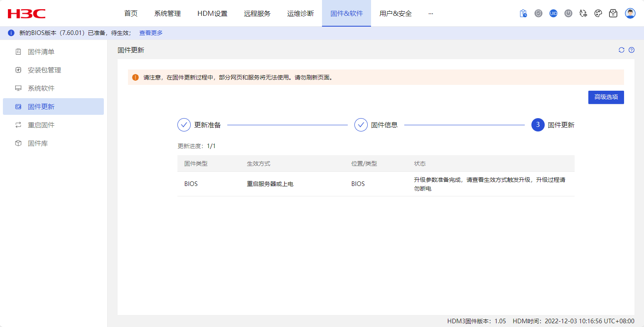Click the power status icon
Screen dimensions: 644x327
pos(568,13)
